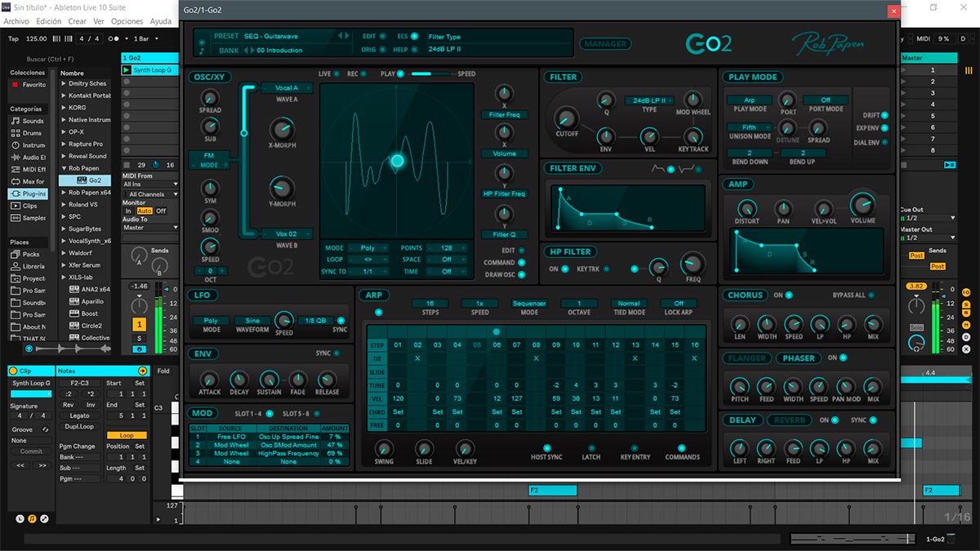Toggle arp HOST SYNC

pos(546,447)
